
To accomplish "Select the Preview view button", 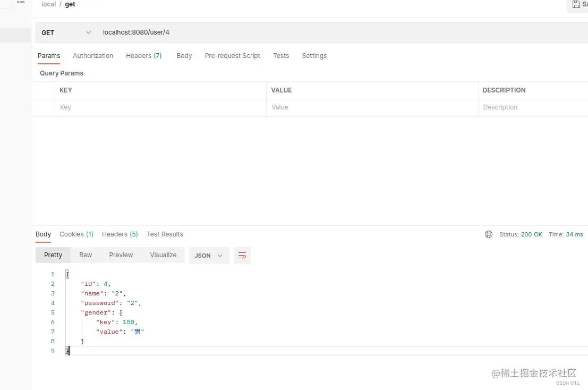I will [121, 255].
